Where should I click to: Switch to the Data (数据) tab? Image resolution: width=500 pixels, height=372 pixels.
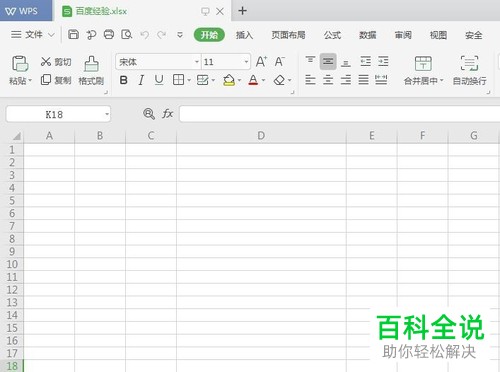[368, 35]
